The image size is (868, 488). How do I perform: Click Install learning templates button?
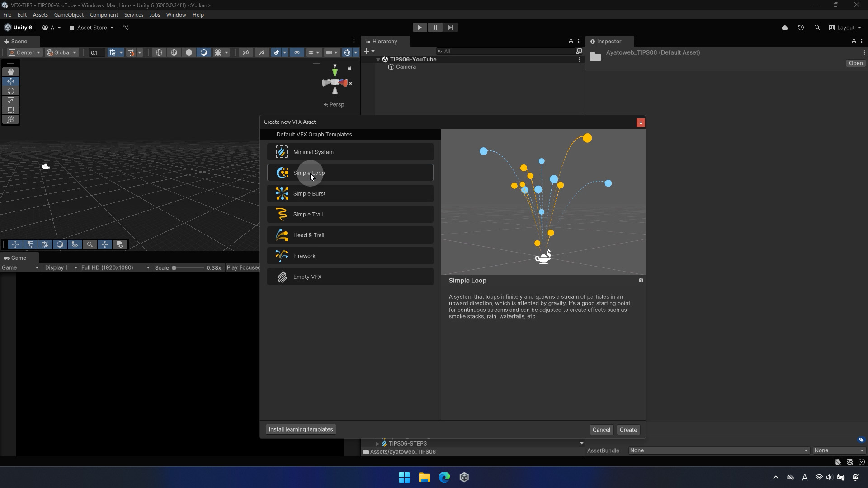(301, 429)
